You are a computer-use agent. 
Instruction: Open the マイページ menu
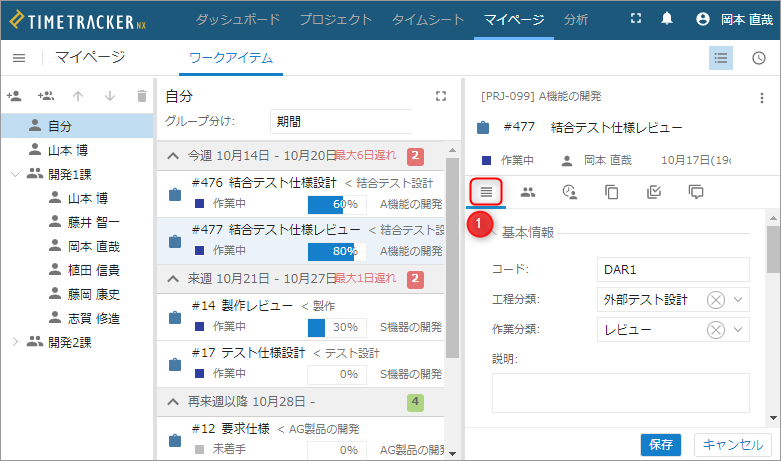click(x=514, y=19)
